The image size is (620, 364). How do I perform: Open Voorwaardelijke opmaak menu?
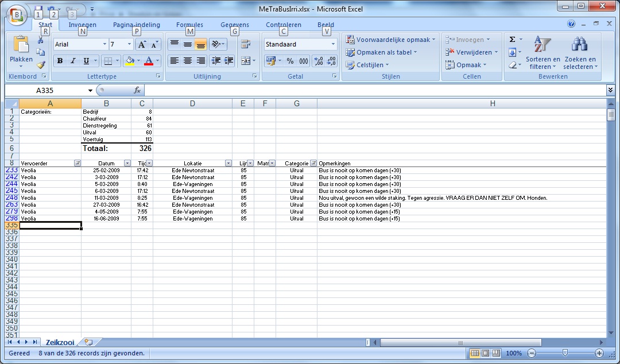pyautogui.click(x=390, y=40)
